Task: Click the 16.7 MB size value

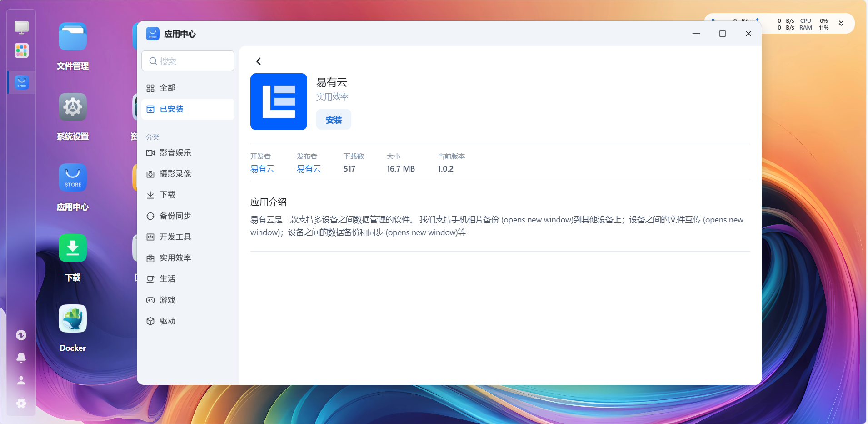Action: tap(401, 169)
